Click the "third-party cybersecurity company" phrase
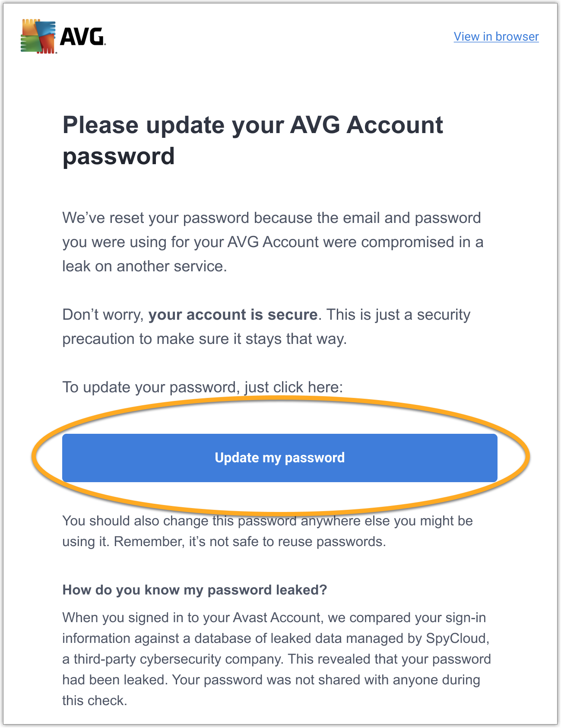561x728 pixels. (174, 659)
